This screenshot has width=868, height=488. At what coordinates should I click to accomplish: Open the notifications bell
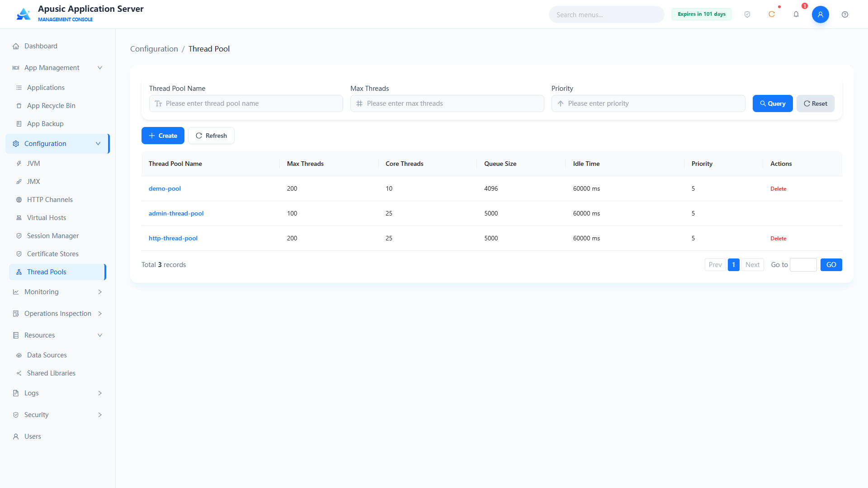pyautogui.click(x=796, y=14)
